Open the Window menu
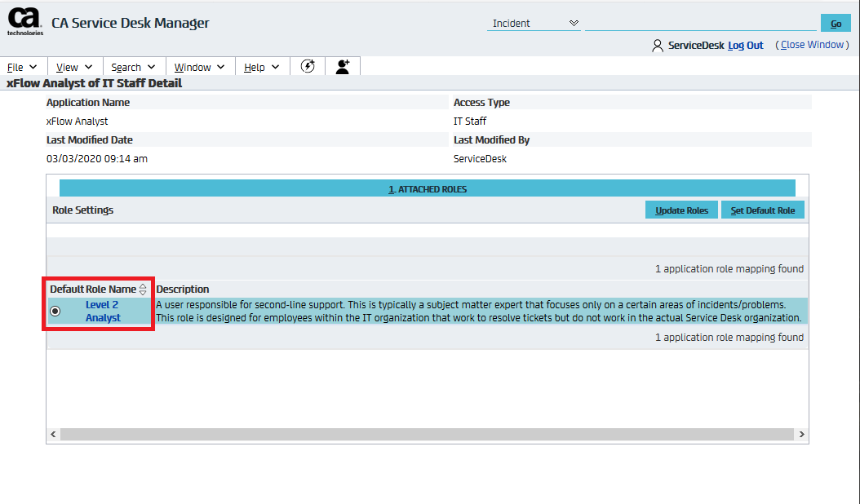The height and width of the screenshot is (504, 860). pyautogui.click(x=200, y=67)
